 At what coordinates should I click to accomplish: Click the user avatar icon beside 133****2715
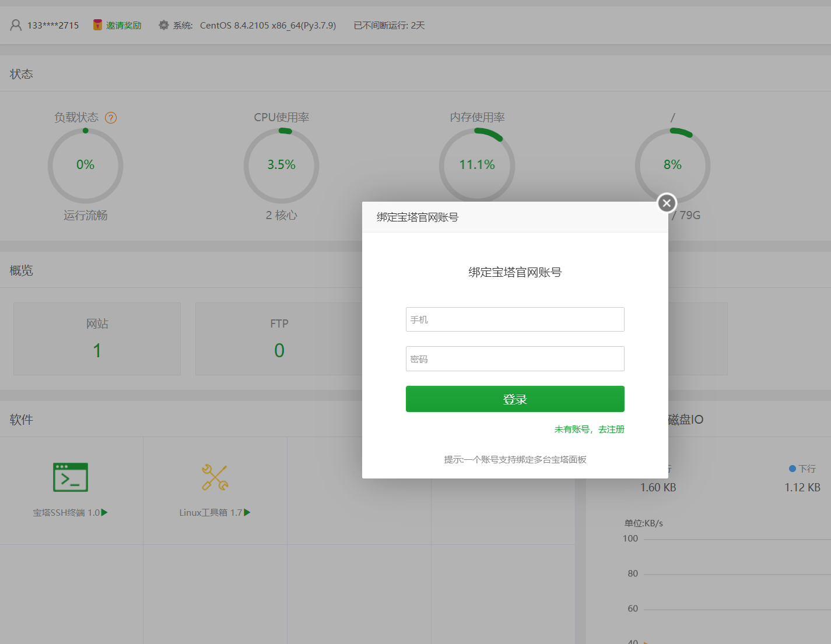16,25
